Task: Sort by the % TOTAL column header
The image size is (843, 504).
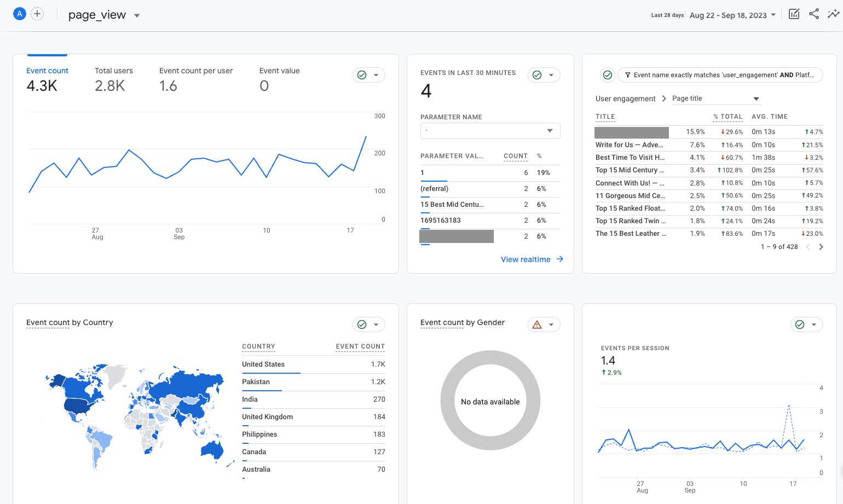Action: click(x=728, y=117)
